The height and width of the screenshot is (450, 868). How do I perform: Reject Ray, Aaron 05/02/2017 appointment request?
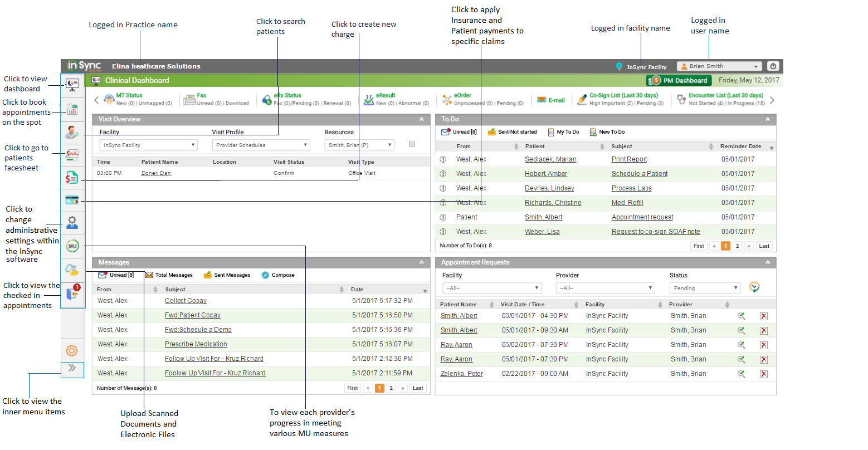point(764,345)
